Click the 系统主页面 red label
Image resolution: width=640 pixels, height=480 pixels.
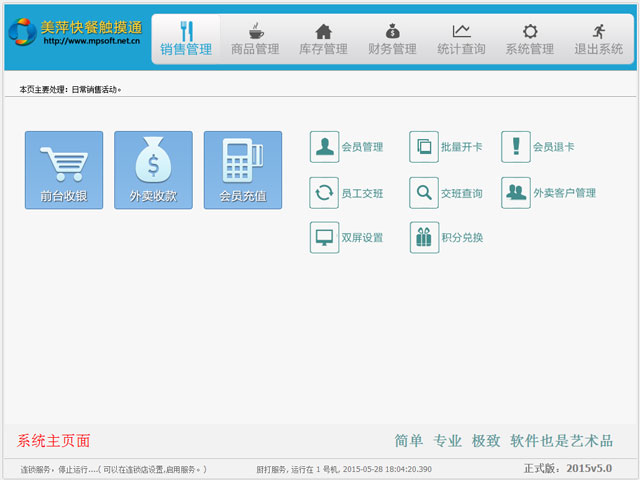pos(54,440)
